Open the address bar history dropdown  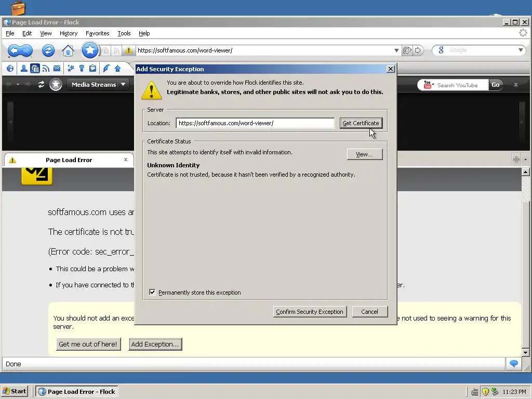click(x=396, y=50)
